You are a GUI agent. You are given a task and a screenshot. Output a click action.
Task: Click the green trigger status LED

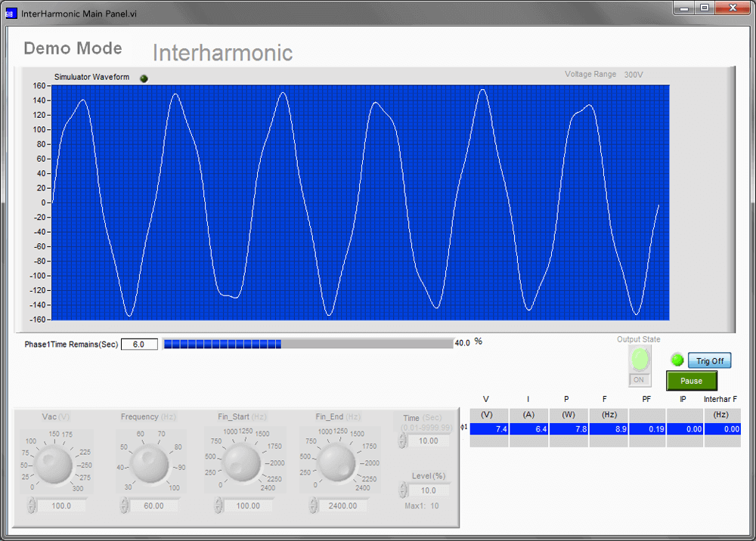pyautogui.click(x=677, y=360)
